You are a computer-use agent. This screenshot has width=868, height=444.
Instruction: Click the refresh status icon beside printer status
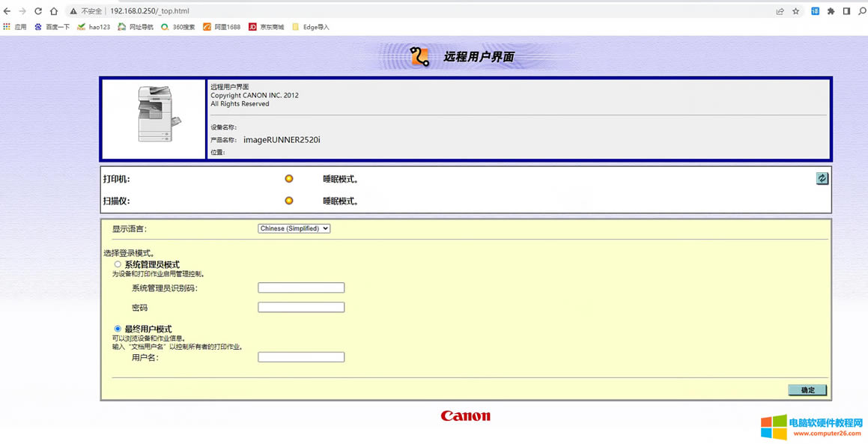pyautogui.click(x=822, y=178)
